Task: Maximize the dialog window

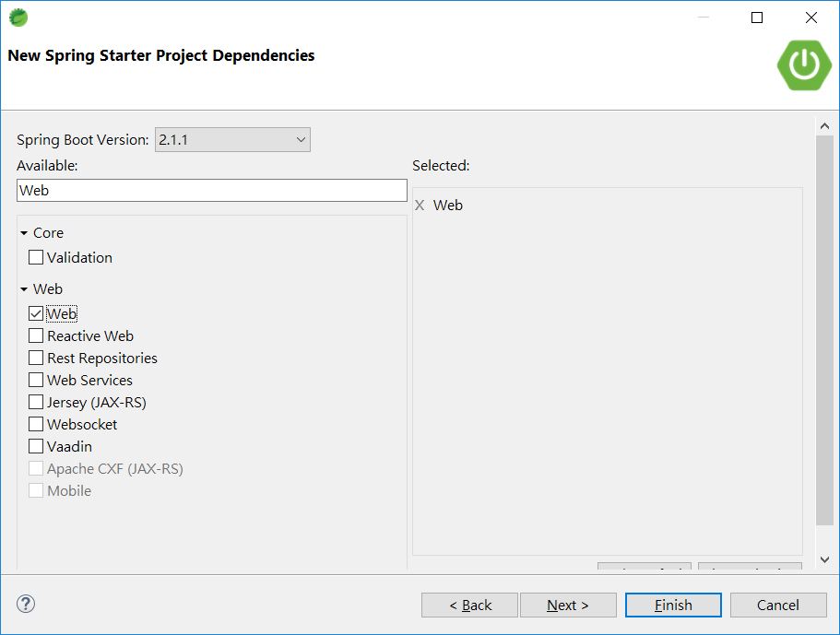Action: 757,18
